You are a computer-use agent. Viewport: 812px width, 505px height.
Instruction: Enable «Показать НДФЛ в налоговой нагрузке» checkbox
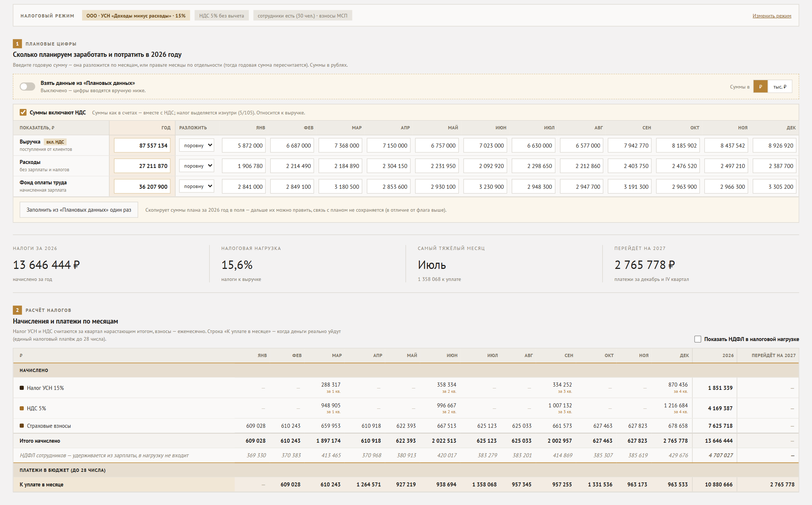point(698,339)
